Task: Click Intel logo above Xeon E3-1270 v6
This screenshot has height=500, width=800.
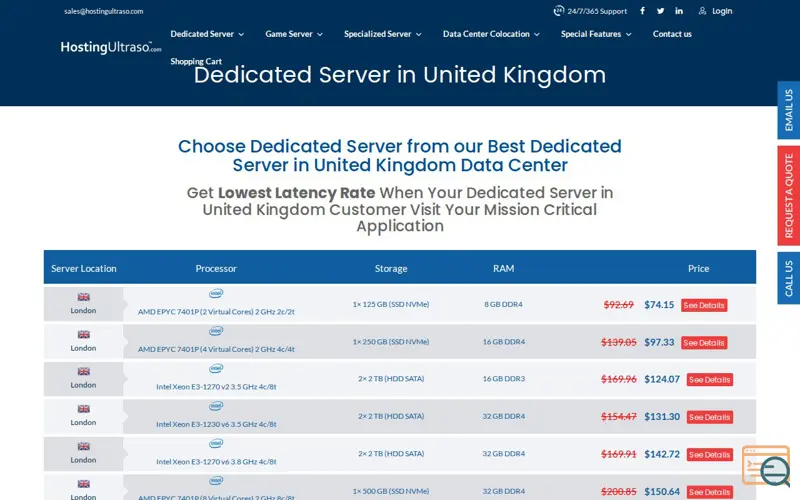Action: pyautogui.click(x=216, y=443)
